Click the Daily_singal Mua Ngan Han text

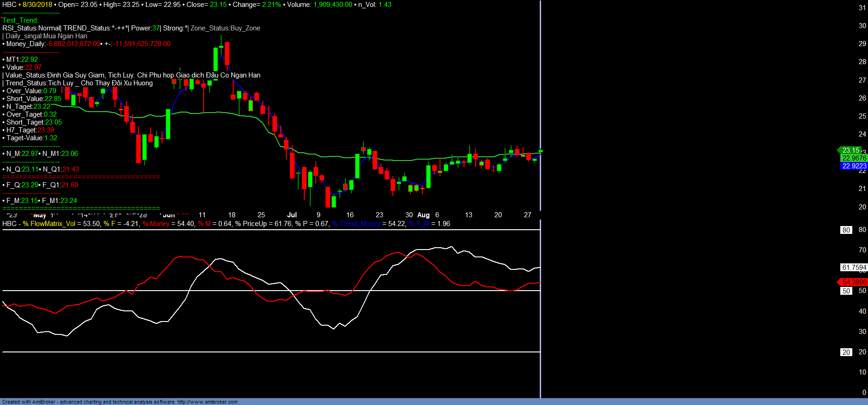(46, 36)
